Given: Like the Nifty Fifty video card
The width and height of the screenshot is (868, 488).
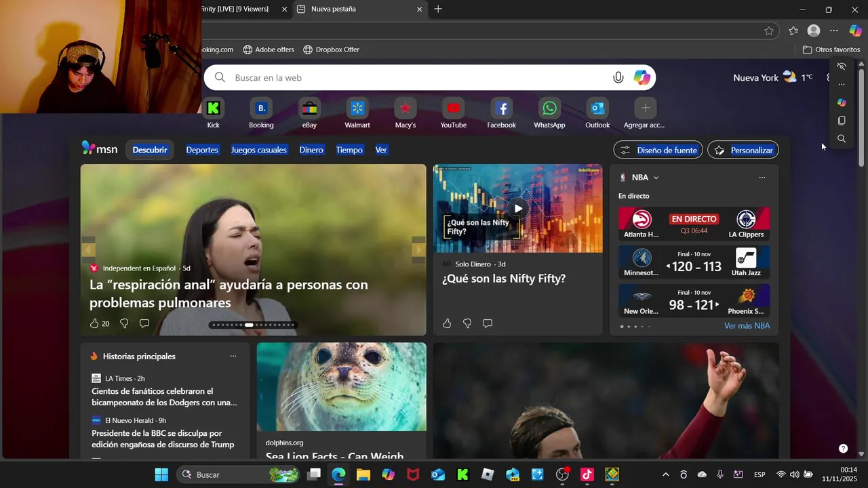Looking at the screenshot, I should [x=447, y=323].
